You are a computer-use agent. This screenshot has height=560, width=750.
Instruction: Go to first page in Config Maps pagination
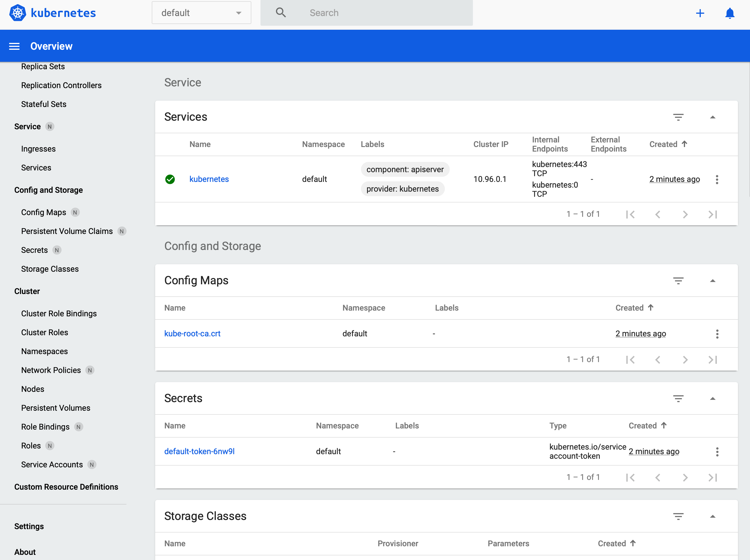(630, 360)
